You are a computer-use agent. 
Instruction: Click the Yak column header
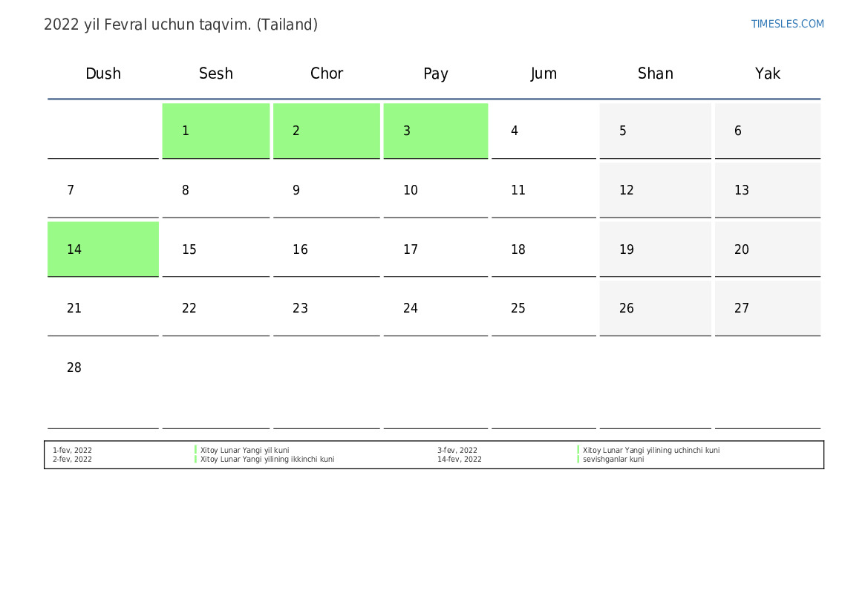[x=767, y=74]
